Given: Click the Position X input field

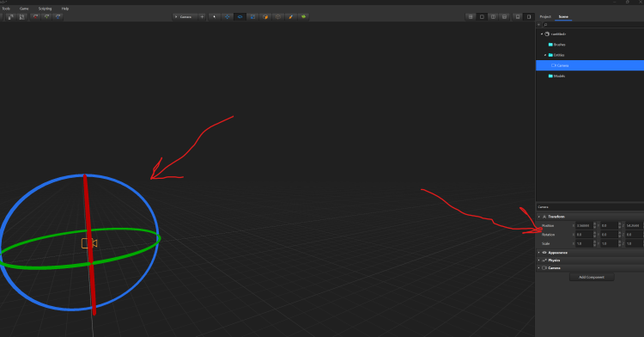Looking at the screenshot, I should click(x=584, y=225).
